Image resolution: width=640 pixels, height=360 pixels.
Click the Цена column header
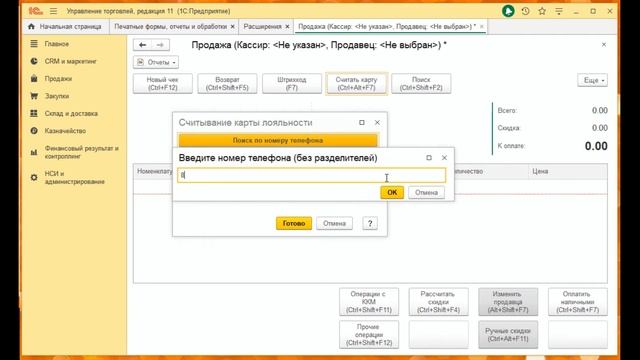click(568, 171)
